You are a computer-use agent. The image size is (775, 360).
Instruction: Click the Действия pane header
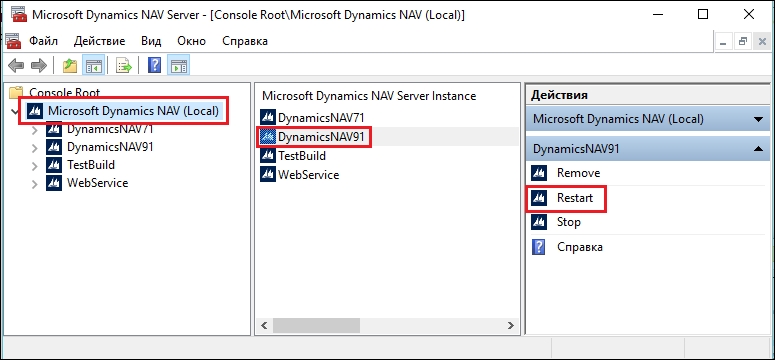coord(647,95)
